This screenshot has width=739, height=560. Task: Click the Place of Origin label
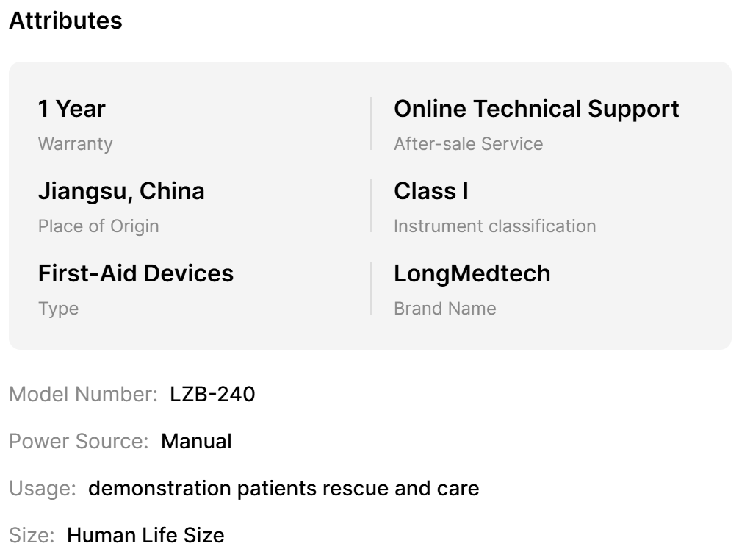(98, 226)
